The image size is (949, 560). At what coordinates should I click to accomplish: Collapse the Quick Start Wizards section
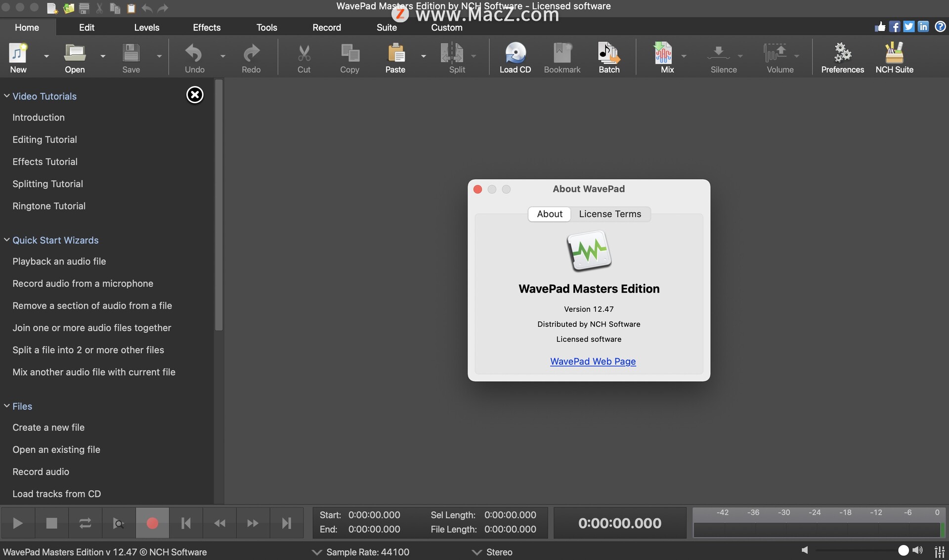[x=7, y=240]
